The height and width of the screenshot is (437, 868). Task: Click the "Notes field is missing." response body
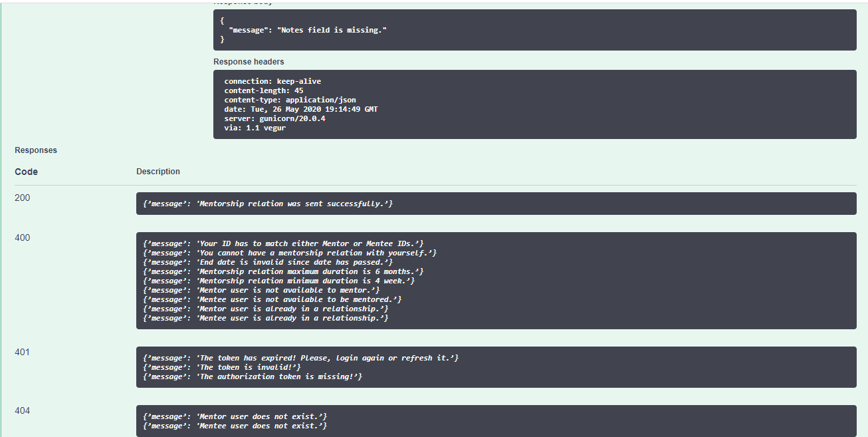point(534,30)
